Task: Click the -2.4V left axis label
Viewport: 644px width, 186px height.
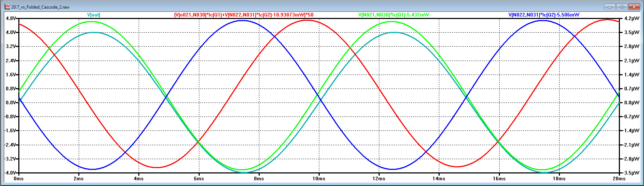Action: (x=10, y=145)
